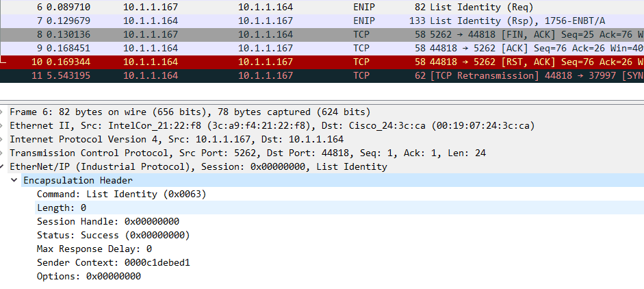Click the pane divider between list and details

322,101
